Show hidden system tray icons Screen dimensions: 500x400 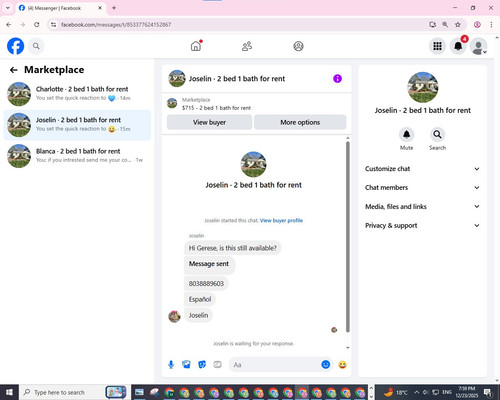(417, 392)
